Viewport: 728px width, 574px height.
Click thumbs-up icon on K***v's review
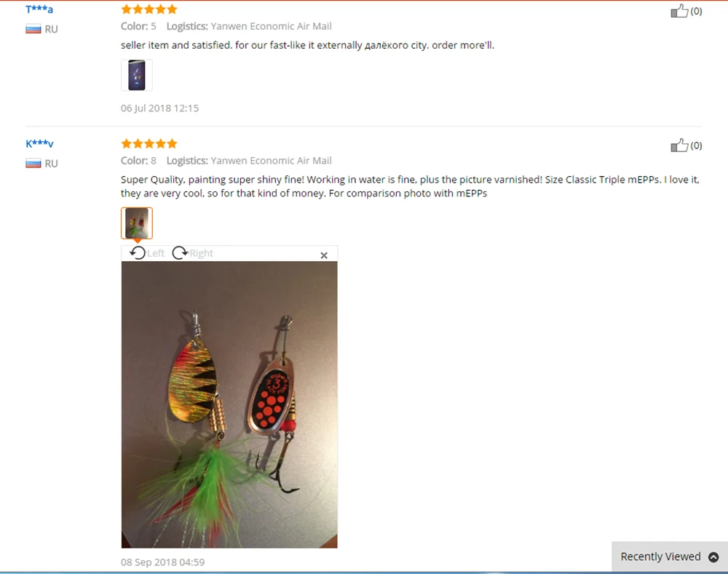point(678,146)
